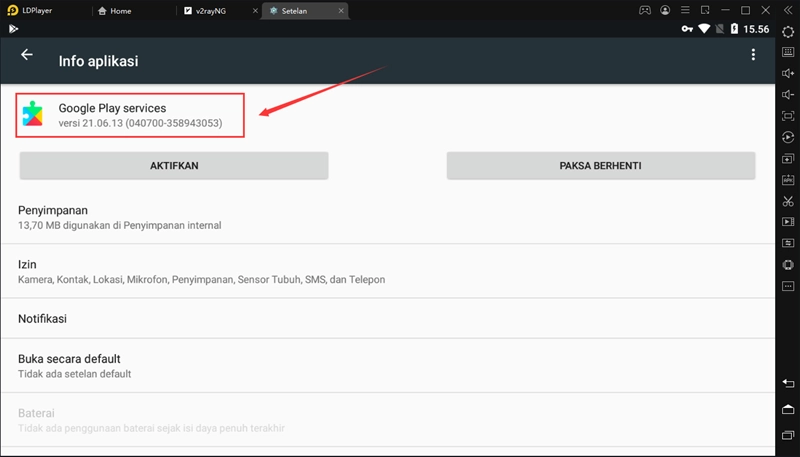The image size is (800, 457).
Task: Open the Notifikasi entry
Action: click(388, 319)
